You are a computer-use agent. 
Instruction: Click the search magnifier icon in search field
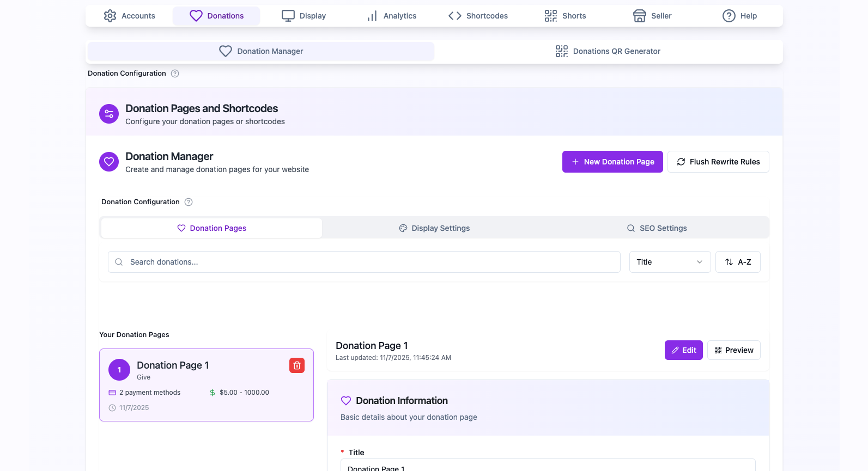pyautogui.click(x=119, y=262)
